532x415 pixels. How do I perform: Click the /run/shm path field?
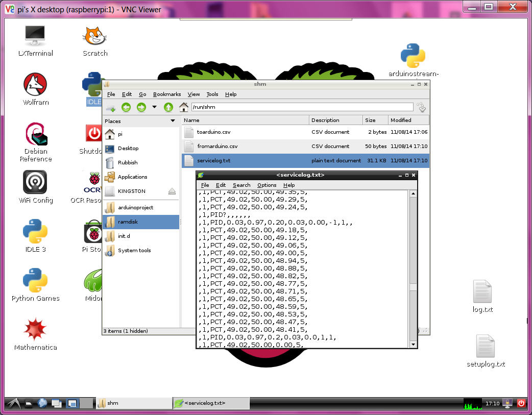[301, 107]
